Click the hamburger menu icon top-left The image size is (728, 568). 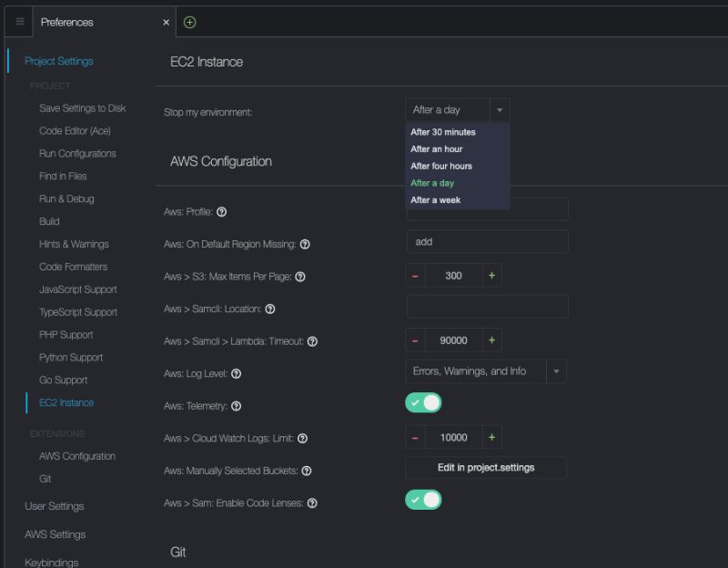click(18, 22)
